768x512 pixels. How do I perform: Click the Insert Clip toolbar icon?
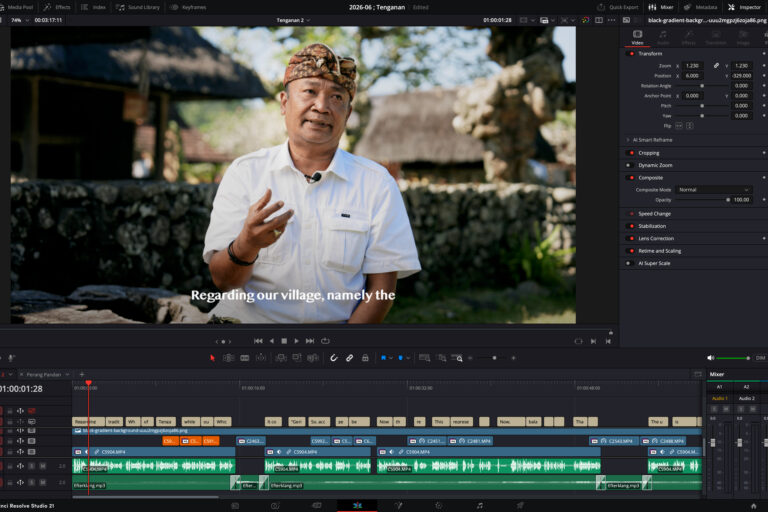(281, 358)
